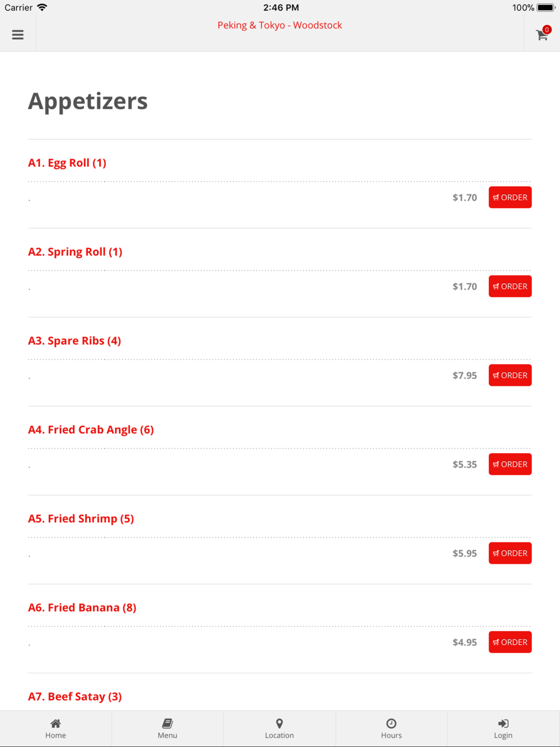Order the A3 Spare Ribs
The width and height of the screenshot is (560, 747).
(x=510, y=375)
